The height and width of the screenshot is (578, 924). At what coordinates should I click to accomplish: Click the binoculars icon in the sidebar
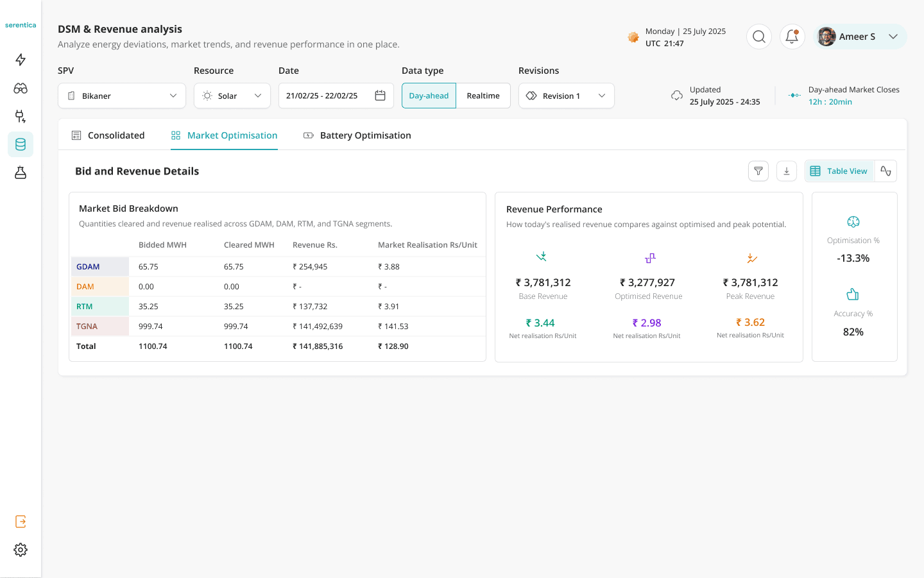[x=21, y=88]
